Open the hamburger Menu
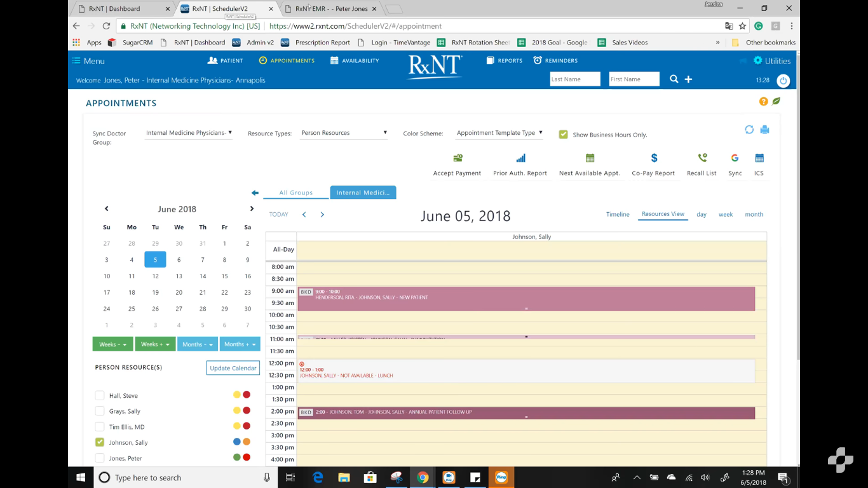 pos(88,61)
